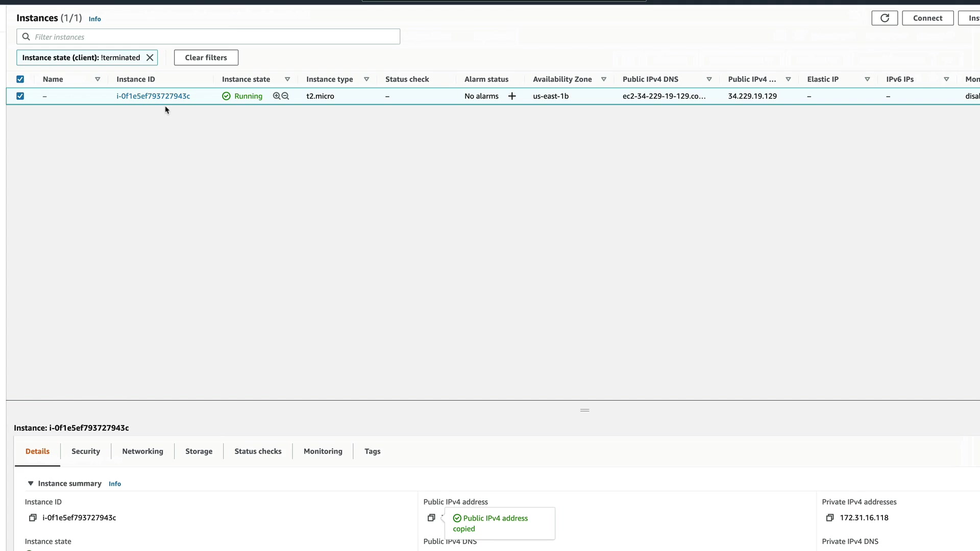Click the zoom-out icon beside Running state
Viewport: 980px width, 551px height.
coord(285,96)
